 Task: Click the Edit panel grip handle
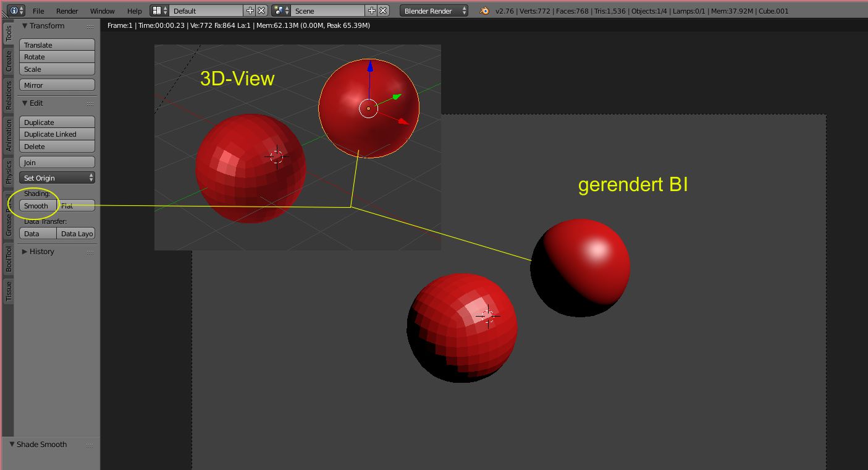click(x=90, y=103)
